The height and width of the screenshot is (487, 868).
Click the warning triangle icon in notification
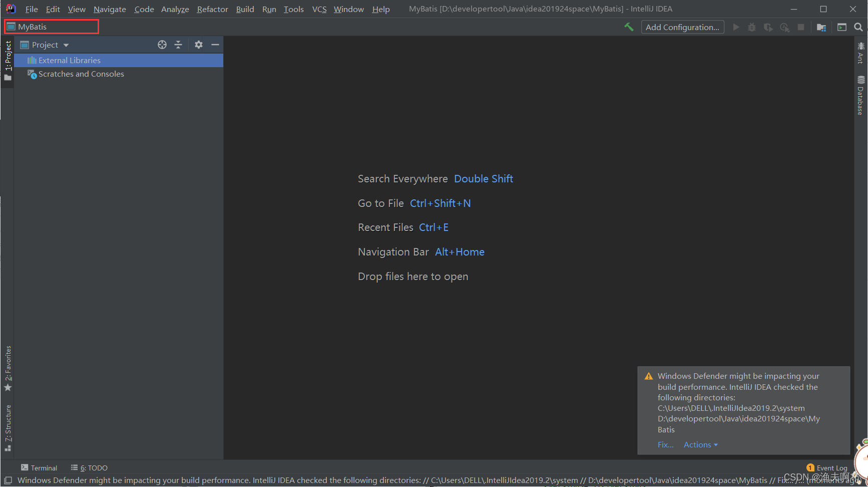coord(649,376)
